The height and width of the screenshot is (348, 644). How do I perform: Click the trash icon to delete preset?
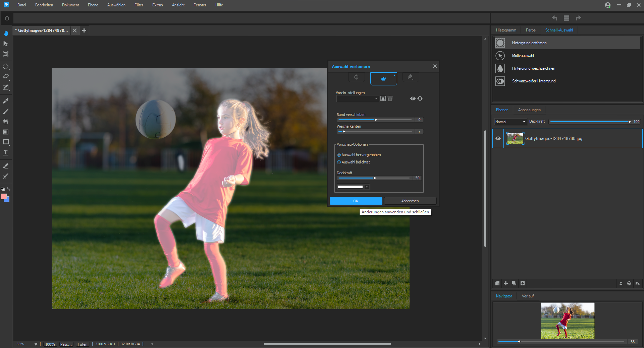pos(390,98)
